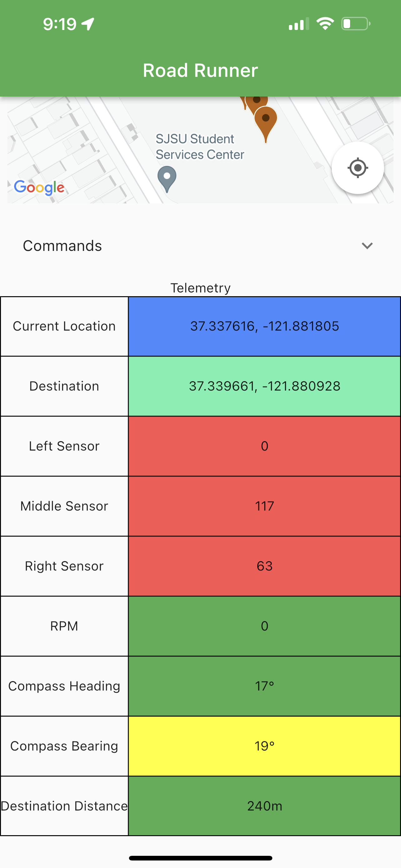401x868 pixels.
Task: Tap the Right Sensor value 63
Action: pos(264,566)
